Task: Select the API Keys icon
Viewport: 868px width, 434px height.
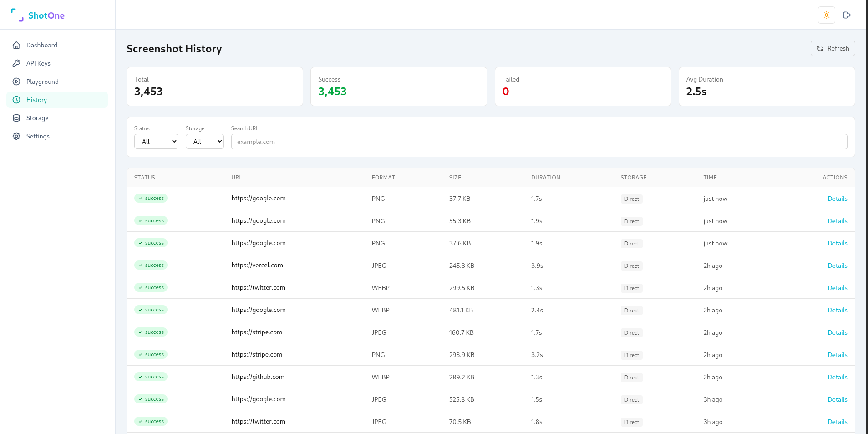Action: pos(17,63)
